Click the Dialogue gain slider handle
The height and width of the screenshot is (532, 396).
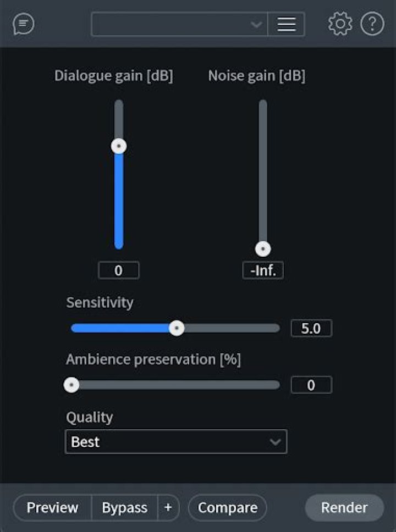[x=119, y=146]
